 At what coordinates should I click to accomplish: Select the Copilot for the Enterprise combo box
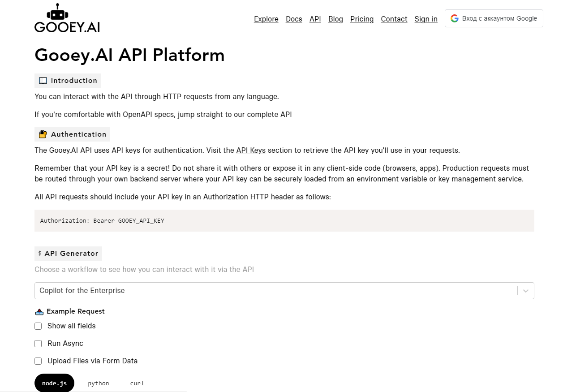tap(284, 291)
